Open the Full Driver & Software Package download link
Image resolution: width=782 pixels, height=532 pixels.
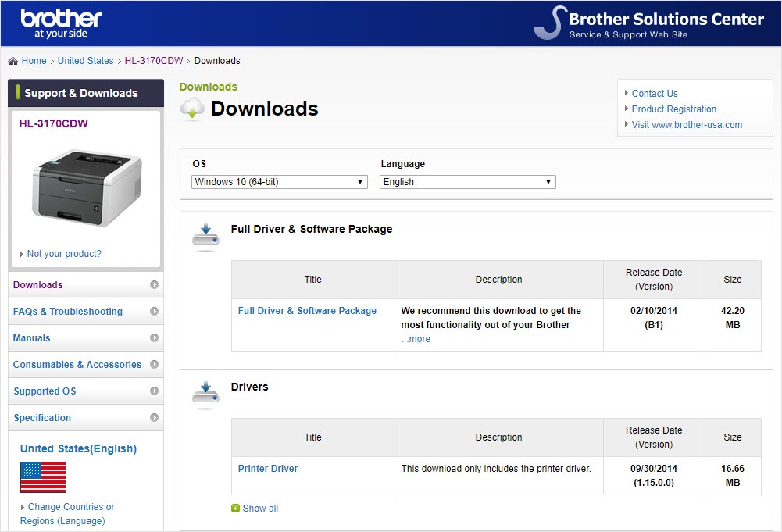307,311
